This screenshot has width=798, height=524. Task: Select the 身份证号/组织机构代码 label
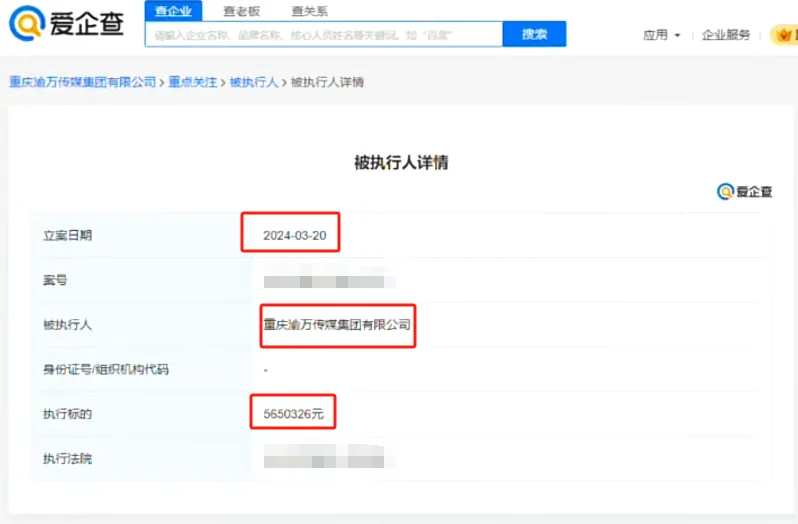click(106, 369)
